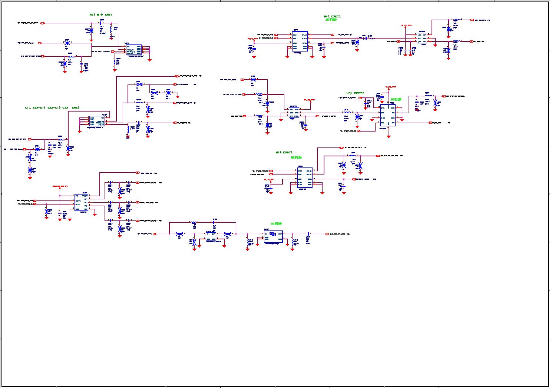
Task: Select the filter block with IN and OUT pins
Action: (273, 236)
